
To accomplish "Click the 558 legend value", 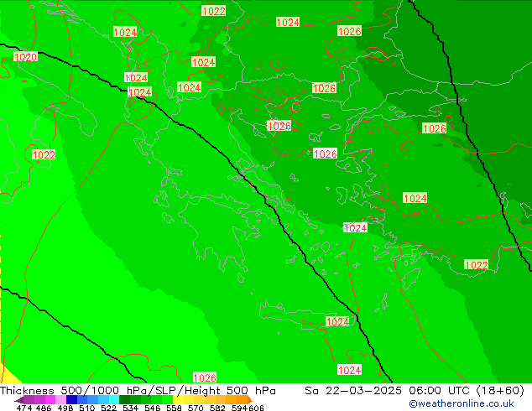I will [174, 408].
